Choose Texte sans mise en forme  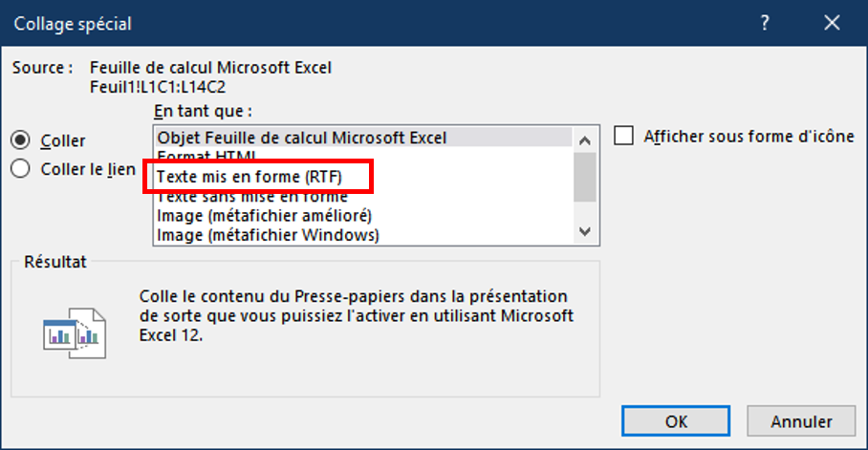coord(252,197)
